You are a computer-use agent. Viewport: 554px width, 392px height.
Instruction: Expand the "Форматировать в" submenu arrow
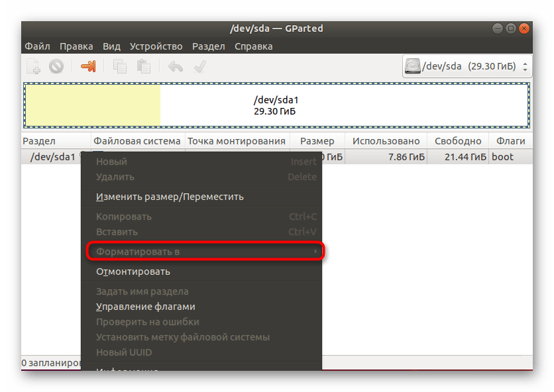pyautogui.click(x=315, y=252)
